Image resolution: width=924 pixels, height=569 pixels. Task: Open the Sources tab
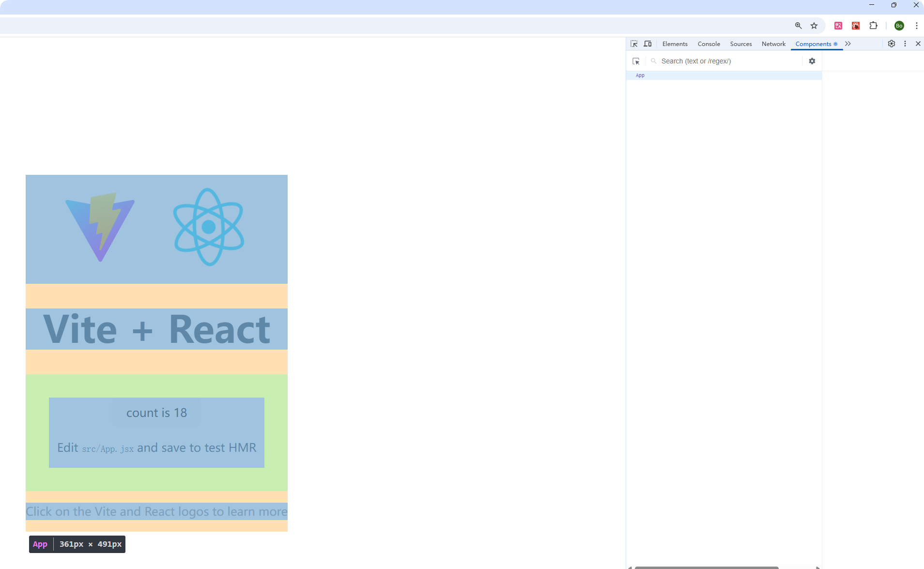pyautogui.click(x=740, y=44)
